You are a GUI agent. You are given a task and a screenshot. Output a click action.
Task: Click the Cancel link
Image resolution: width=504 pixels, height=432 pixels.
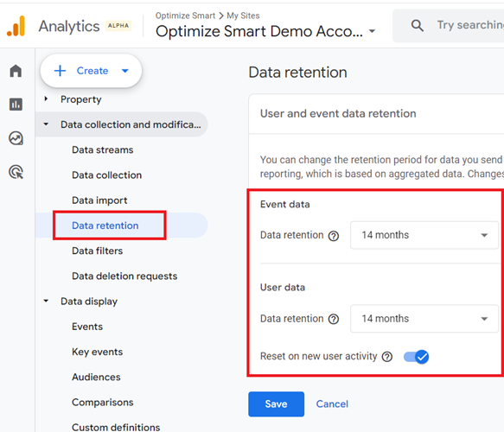[x=332, y=404]
